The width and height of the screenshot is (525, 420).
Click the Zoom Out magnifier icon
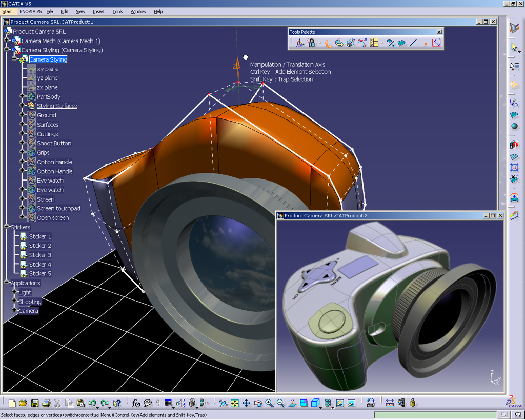coord(280,403)
